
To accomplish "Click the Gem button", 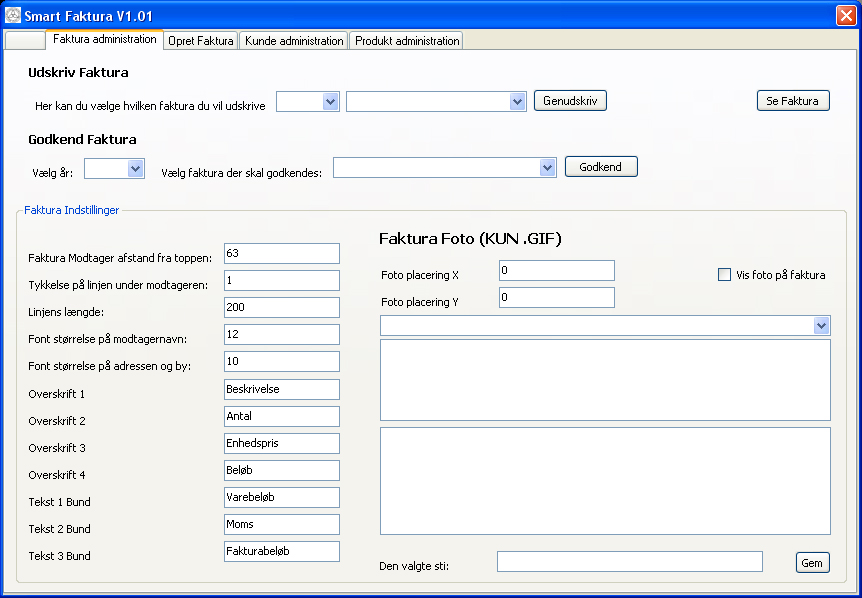I will tap(813, 562).
